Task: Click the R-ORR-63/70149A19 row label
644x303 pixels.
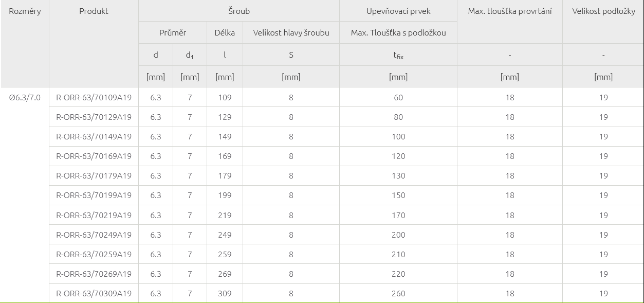Action: pyautogui.click(x=94, y=136)
